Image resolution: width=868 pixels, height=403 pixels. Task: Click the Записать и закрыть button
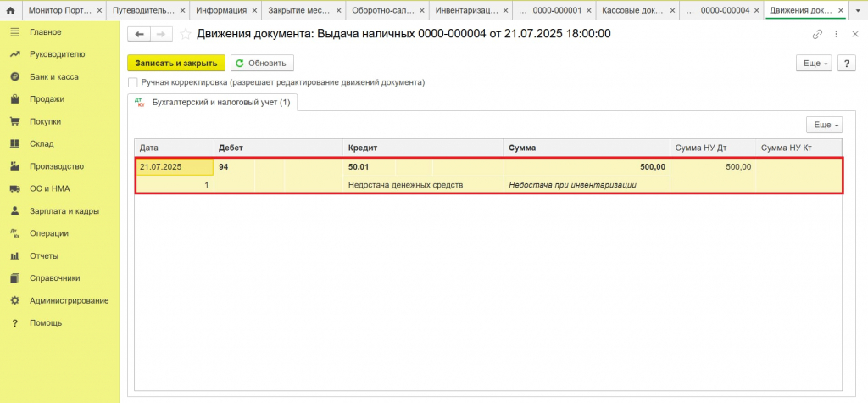point(176,63)
